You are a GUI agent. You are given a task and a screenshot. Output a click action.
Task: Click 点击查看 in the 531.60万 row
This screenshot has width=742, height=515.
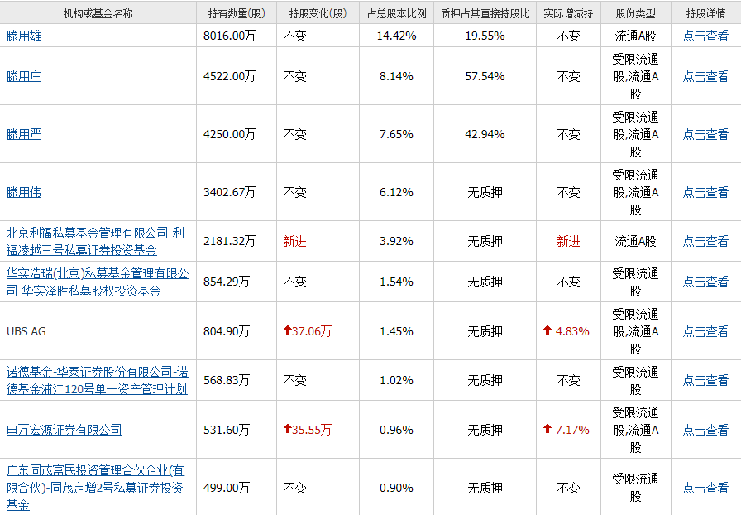705,429
